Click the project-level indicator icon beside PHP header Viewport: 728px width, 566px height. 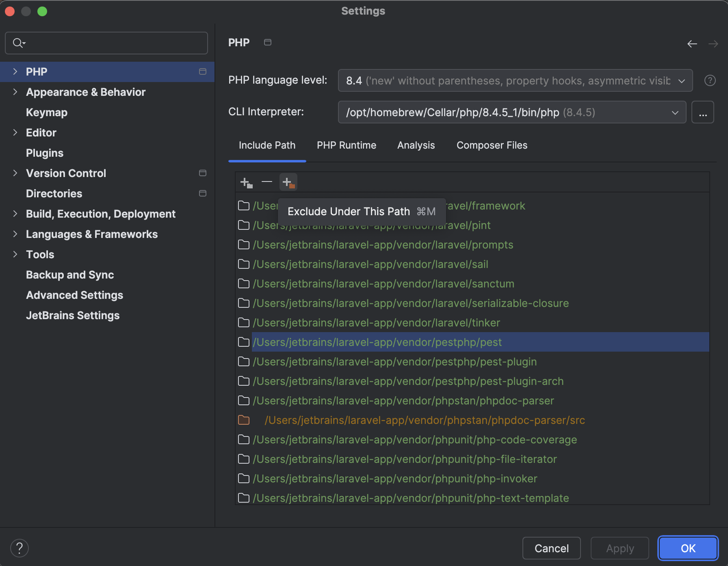[267, 42]
